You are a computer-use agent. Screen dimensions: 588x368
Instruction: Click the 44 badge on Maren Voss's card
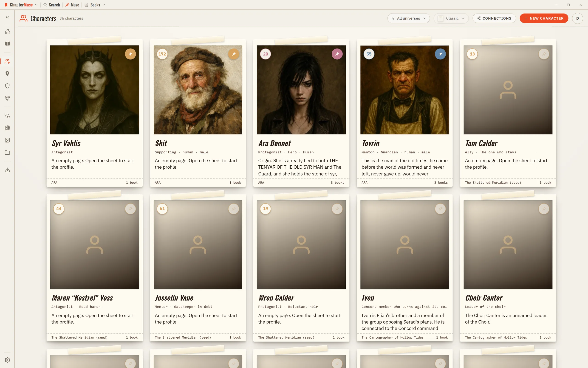coord(59,209)
